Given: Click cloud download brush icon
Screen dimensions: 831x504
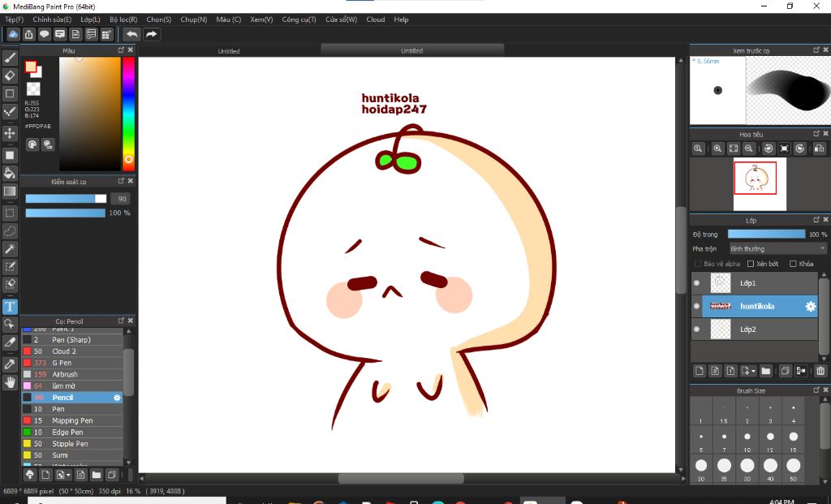Looking at the screenshot, I should click(30, 475).
